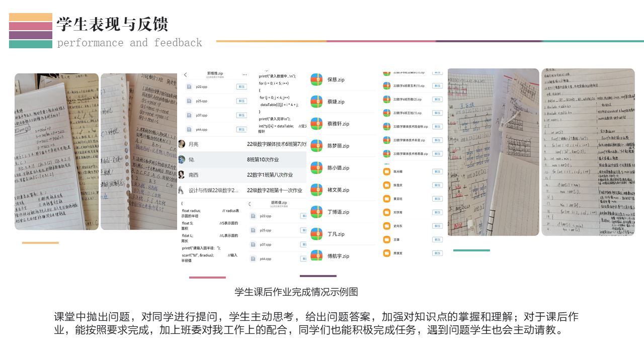The image size is (644, 362).
Task: Select the leftmost notebook photo
Action: pyautogui.click(x=56, y=151)
